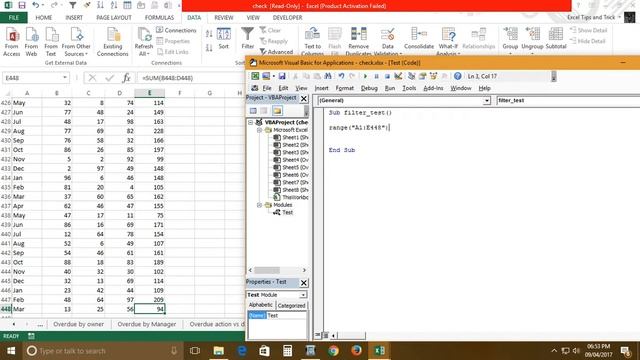Click the Reset stop icon in VBA toolbar
Viewport: 640px width, 360px height.
click(x=387, y=76)
